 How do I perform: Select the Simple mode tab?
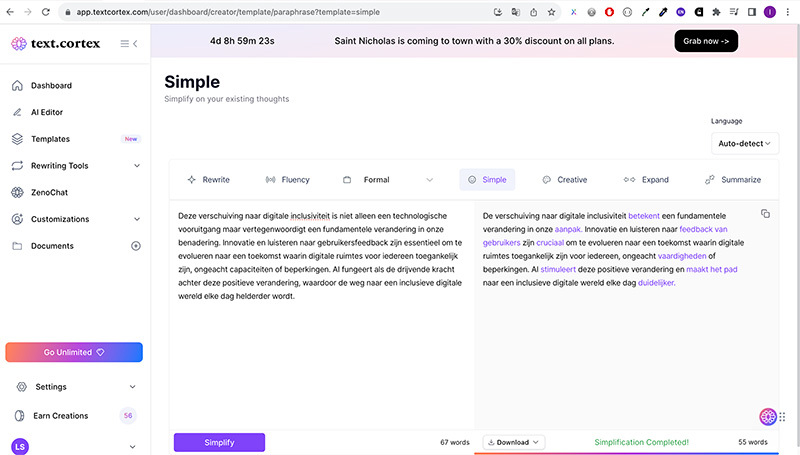[487, 180]
